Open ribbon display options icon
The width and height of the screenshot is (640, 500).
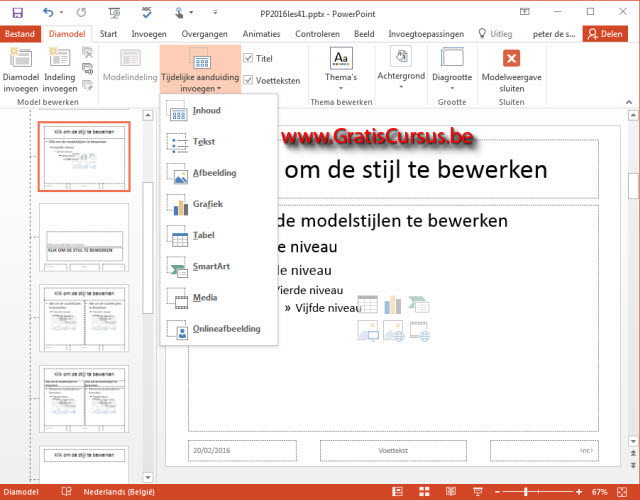click(524, 12)
